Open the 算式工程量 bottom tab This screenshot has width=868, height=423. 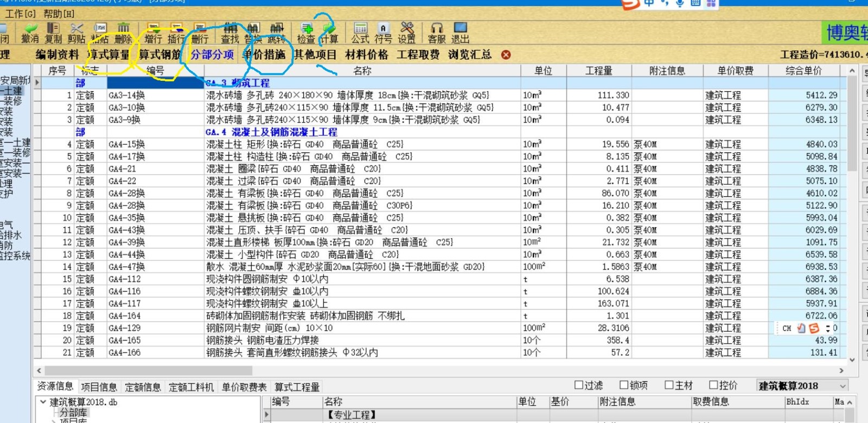click(297, 387)
